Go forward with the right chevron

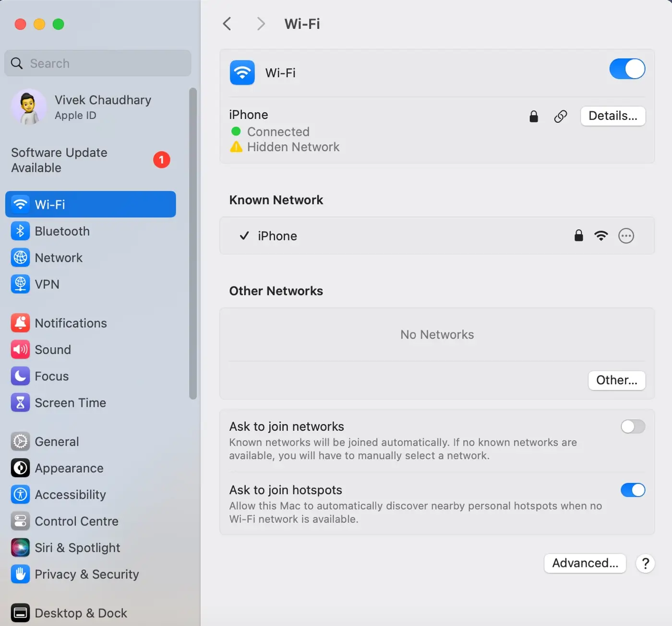pyautogui.click(x=261, y=24)
